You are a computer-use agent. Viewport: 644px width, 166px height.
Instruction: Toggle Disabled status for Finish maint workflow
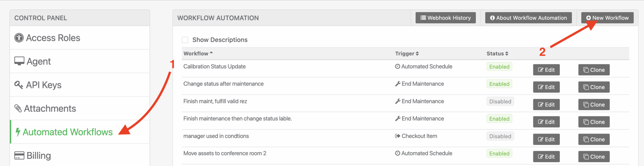500,101
